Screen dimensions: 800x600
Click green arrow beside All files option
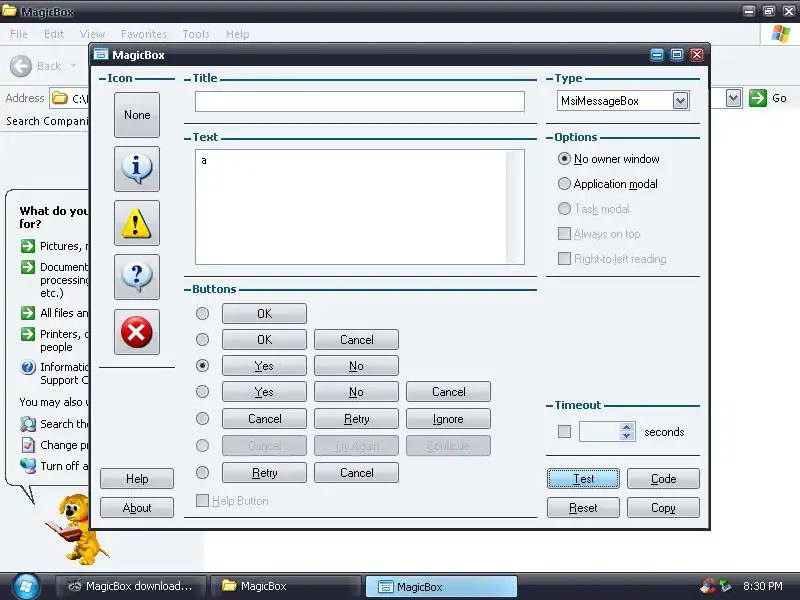click(x=28, y=313)
